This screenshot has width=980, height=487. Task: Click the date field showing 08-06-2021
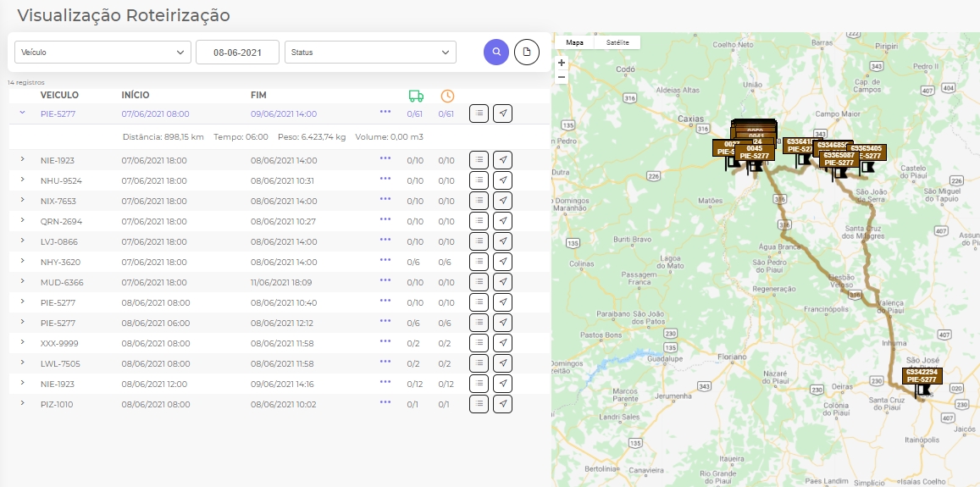pyautogui.click(x=237, y=53)
